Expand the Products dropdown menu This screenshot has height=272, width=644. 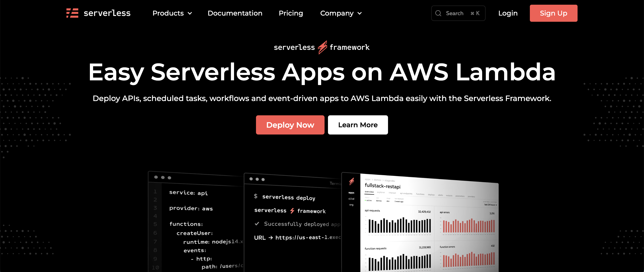[172, 13]
